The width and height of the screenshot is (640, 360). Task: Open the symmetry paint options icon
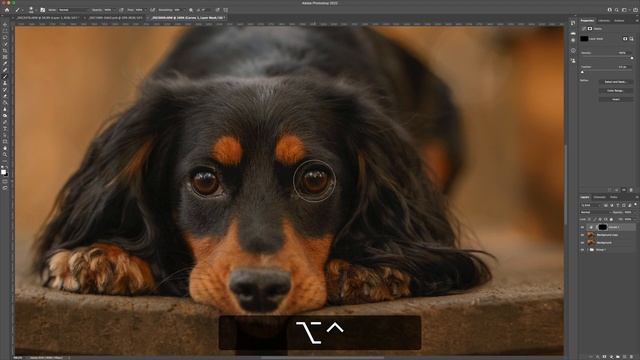click(x=226, y=10)
